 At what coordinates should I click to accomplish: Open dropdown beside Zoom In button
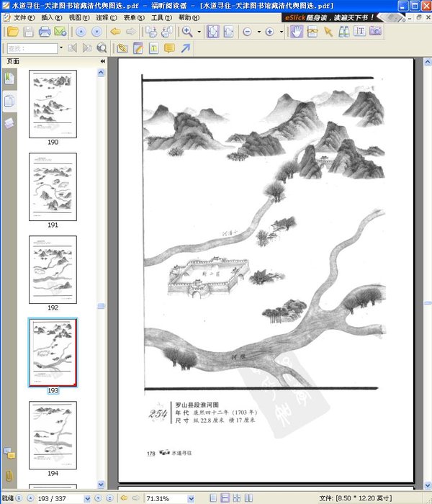click(x=282, y=32)
